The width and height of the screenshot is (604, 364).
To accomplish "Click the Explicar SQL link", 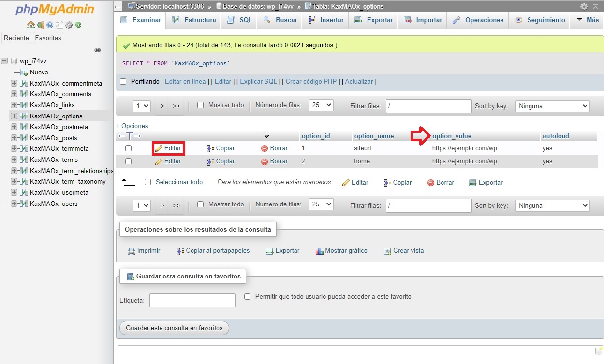I will (x=259, y=82).
